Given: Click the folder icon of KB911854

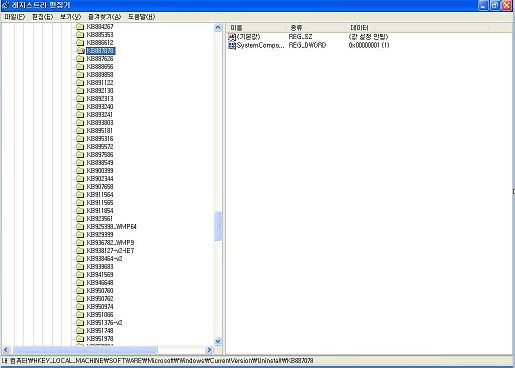Looking at the screenshot, I should pyautogui.click(x=80, y=211).
